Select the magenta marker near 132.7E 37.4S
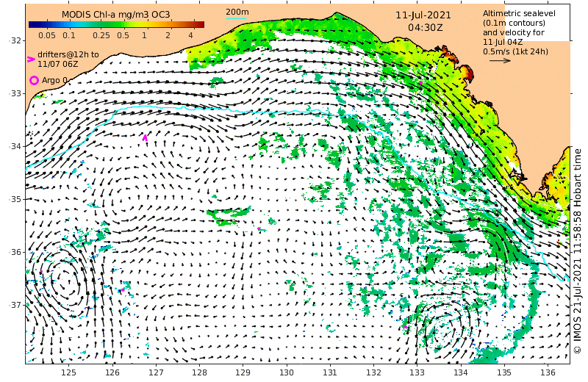The image size is (588, 382). click(x=406, y=327)
